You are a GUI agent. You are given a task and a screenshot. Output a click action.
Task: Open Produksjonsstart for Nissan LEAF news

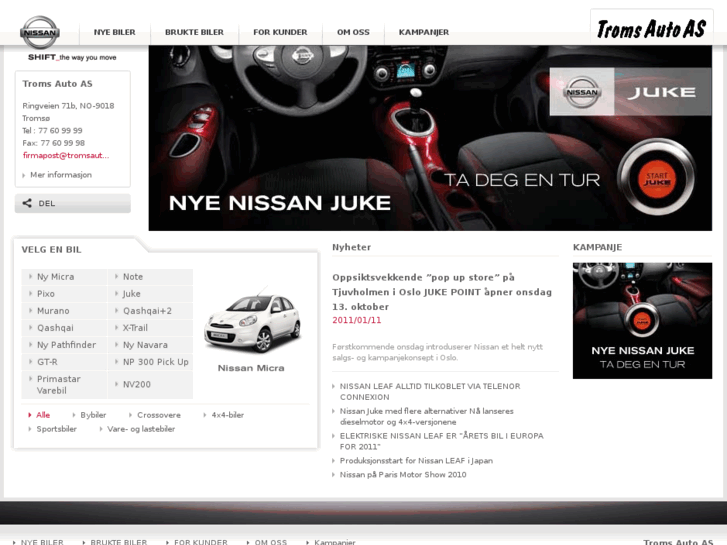pyautogui.click(x=416, y=461)
